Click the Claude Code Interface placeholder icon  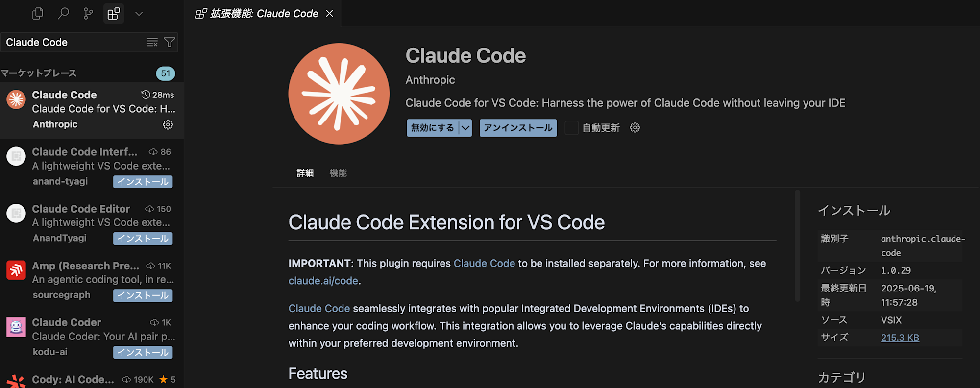[16, 156]
